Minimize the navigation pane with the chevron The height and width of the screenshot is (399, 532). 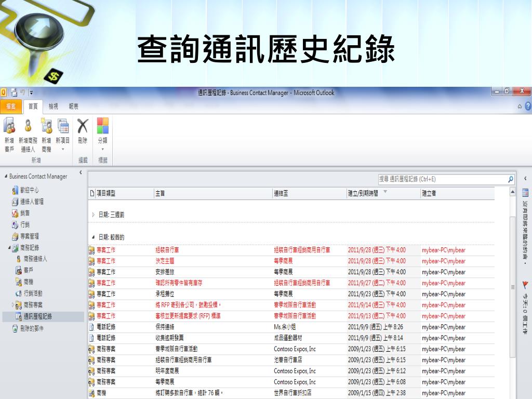pyautogui.click(x=81, y=172)
